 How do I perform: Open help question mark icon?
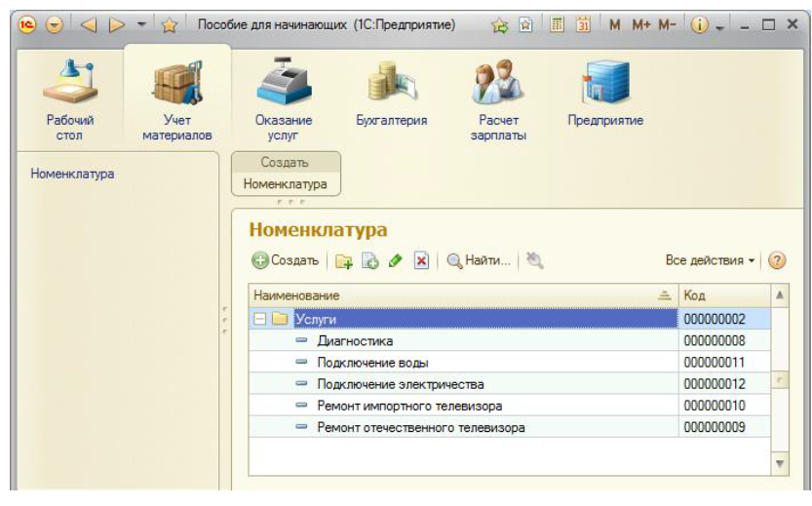777,260
